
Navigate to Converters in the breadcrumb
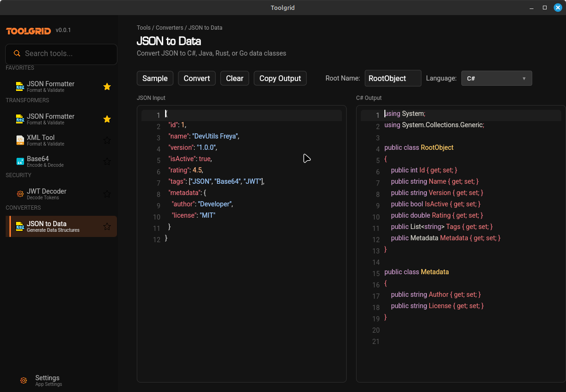point(169,28)
